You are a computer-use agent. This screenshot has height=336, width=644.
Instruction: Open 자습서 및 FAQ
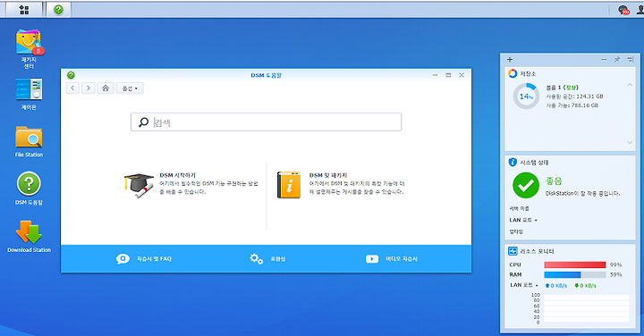[x=144, y=259]
